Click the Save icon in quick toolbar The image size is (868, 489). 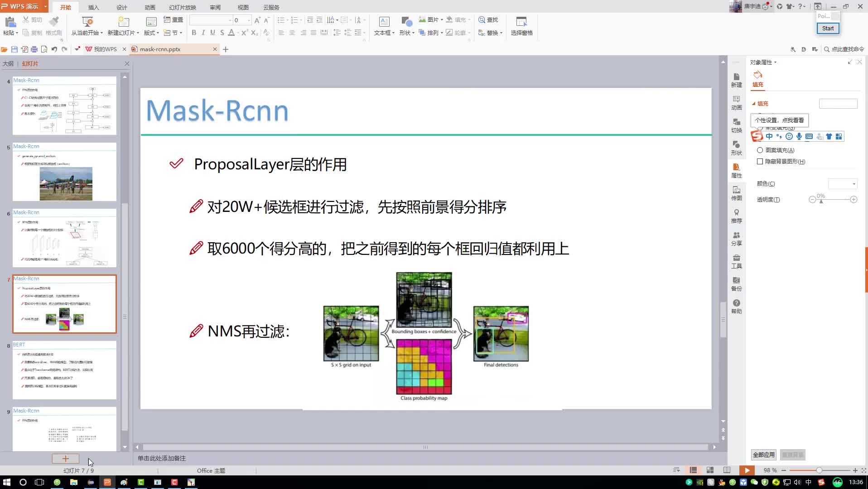coord(14,49)
